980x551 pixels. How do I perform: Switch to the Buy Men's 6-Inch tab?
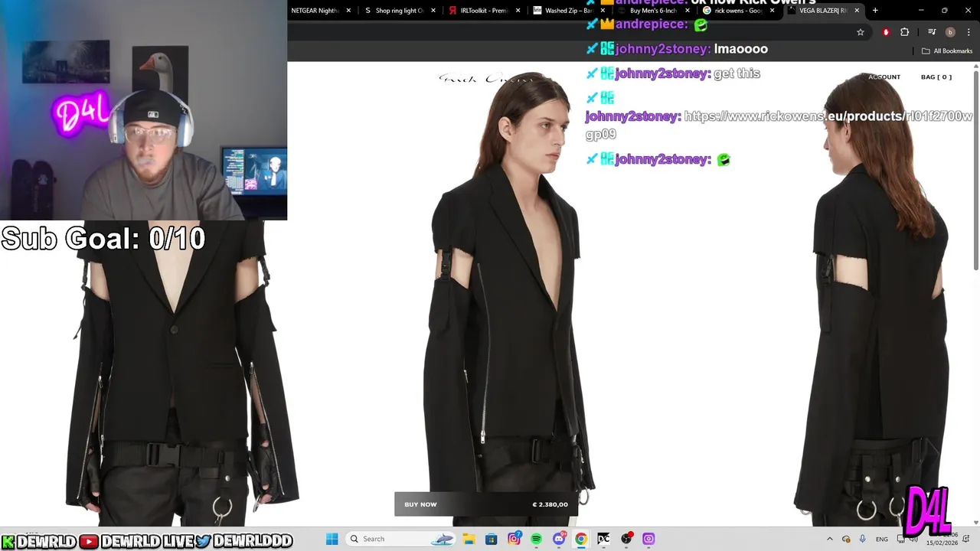[x=652, y=11]
